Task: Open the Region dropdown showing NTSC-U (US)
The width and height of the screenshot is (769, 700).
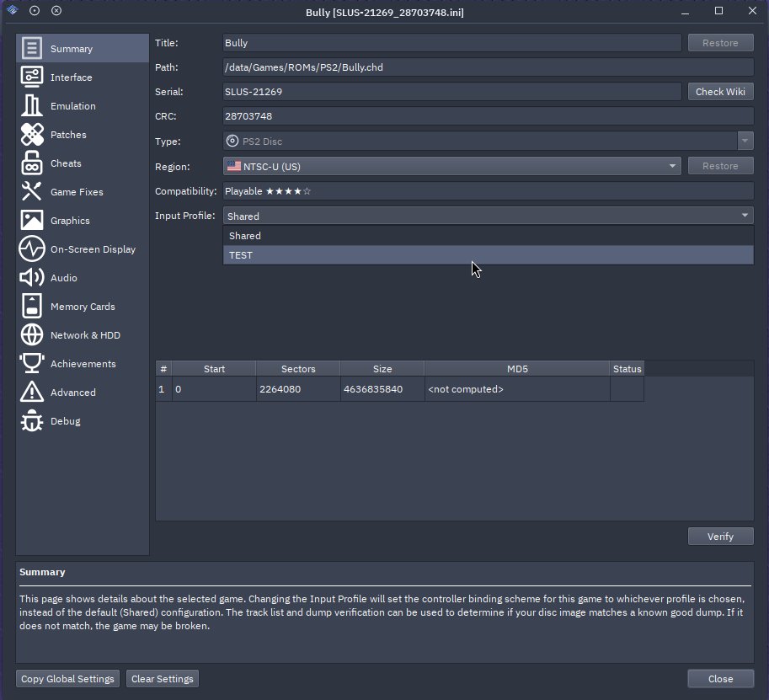Action: coord(451,166)
